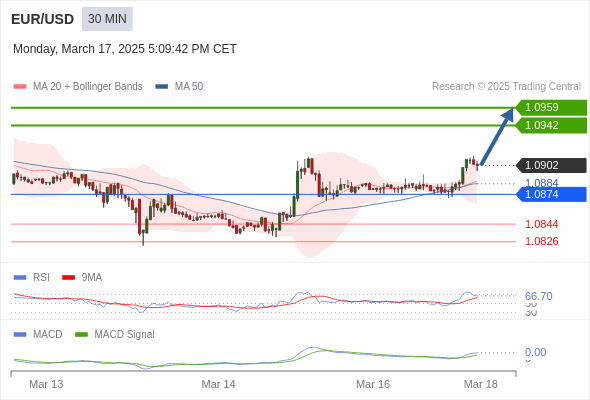Click the Mar 13 axis label
The height and width of the screenshot is (400, 590).
46,384
